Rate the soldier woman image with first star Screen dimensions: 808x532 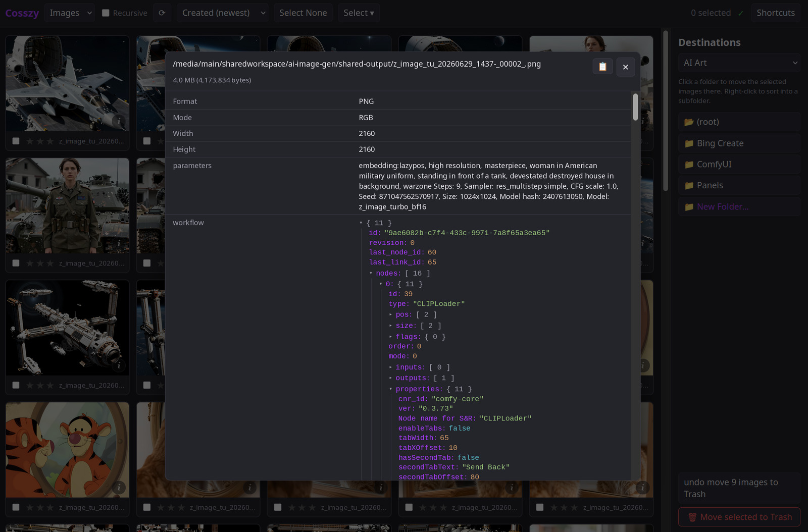[30, 263]
